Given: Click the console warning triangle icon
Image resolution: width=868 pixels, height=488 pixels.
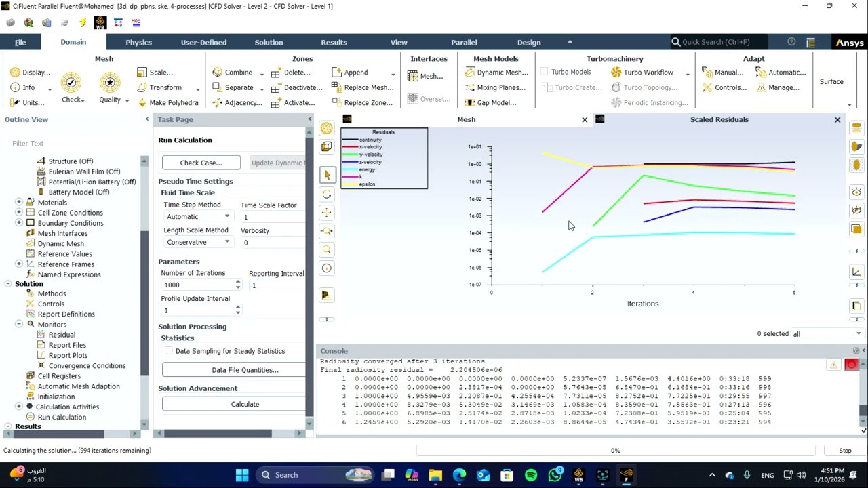Looking at the screenshot, I should 833,365.
